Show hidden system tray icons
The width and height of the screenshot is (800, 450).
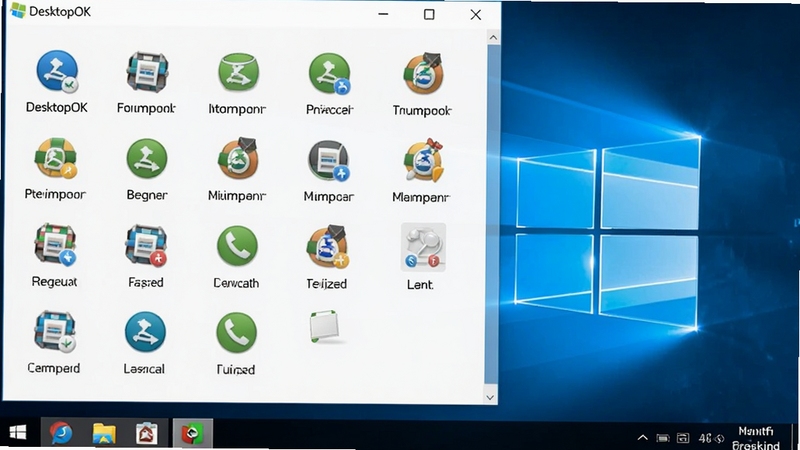point(642,438)
